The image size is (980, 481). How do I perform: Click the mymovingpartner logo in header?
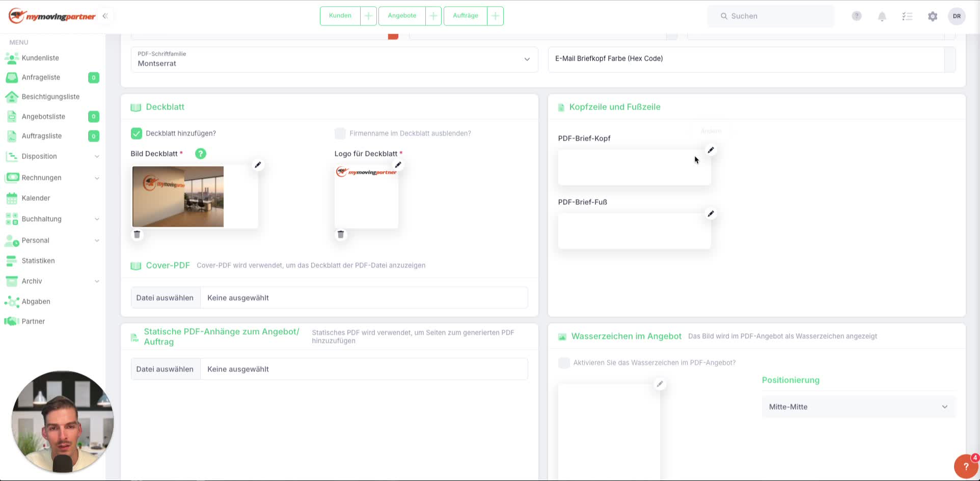pos(52,16)
